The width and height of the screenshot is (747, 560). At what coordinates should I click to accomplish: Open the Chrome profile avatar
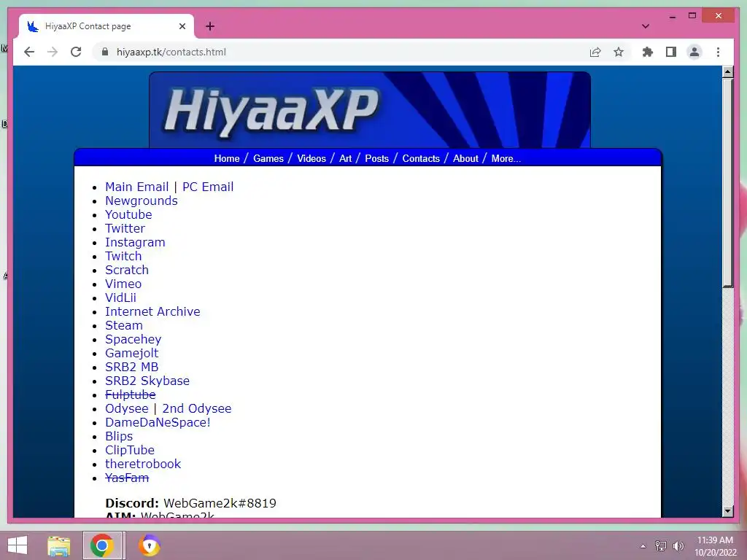694,52
